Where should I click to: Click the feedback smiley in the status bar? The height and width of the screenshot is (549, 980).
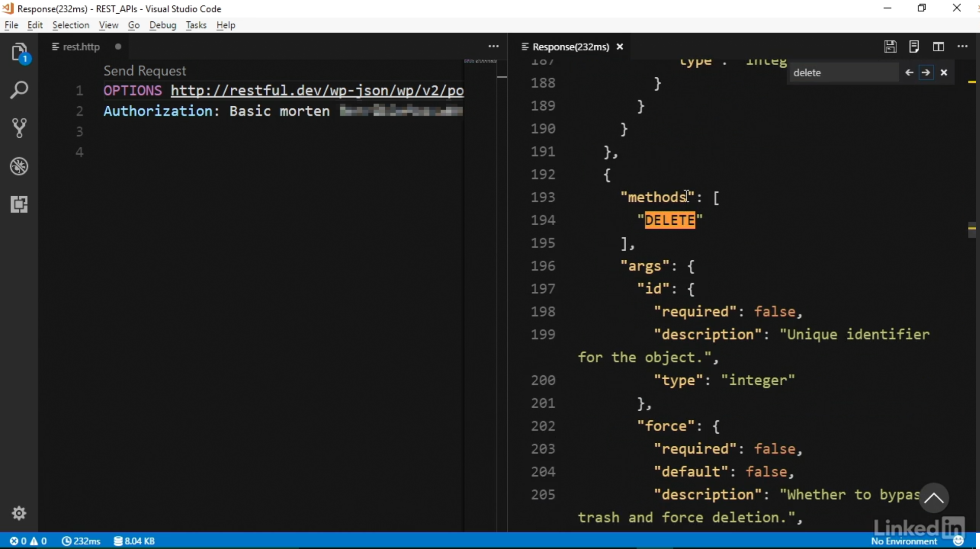click(x=959, y=541)
